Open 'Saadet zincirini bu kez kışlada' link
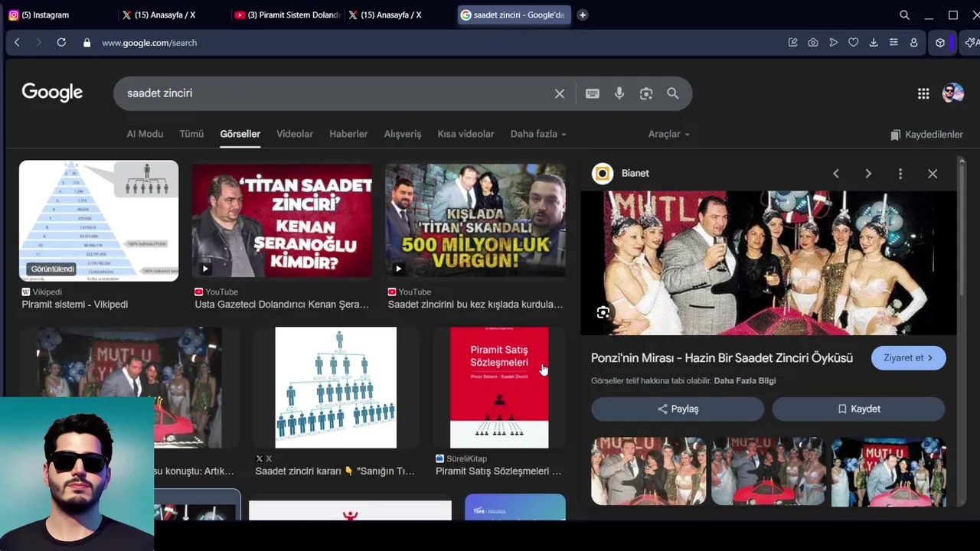This screenshot has width=980, height=551. [x=475, y=305]
